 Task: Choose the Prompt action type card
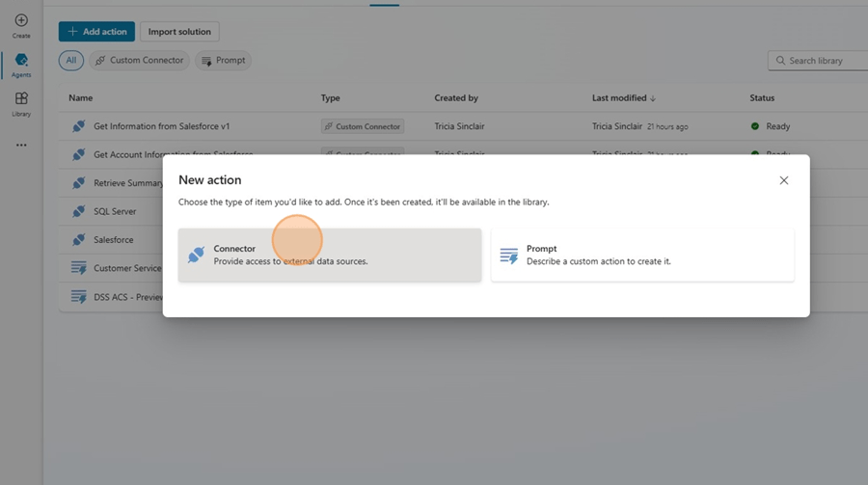pyautogui.click(x=642, y=256)
